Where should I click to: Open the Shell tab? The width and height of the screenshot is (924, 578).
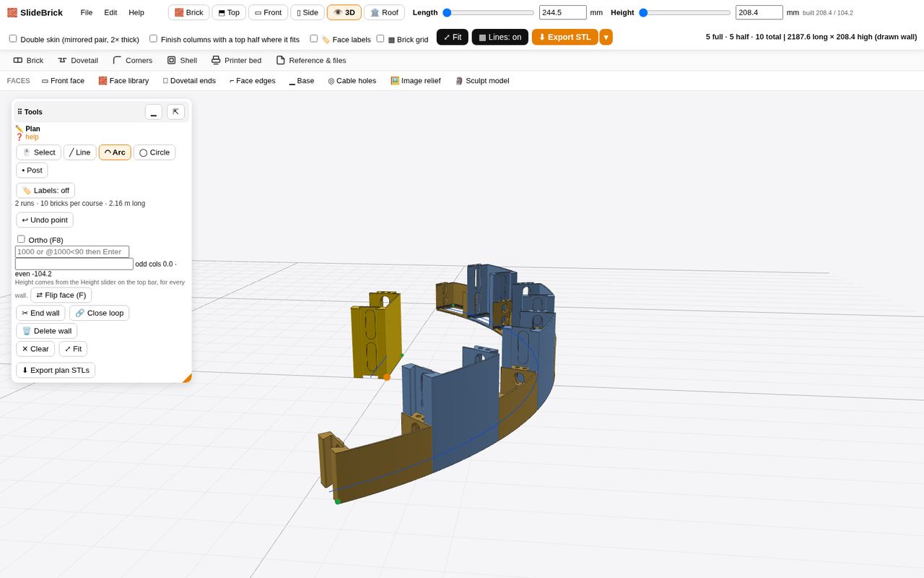click(x=182, y=61)
